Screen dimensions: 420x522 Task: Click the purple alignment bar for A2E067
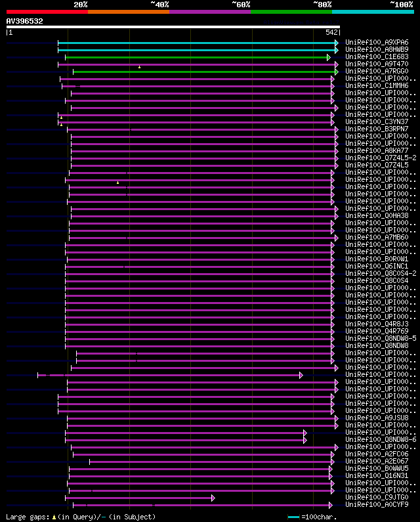point(211,462)
